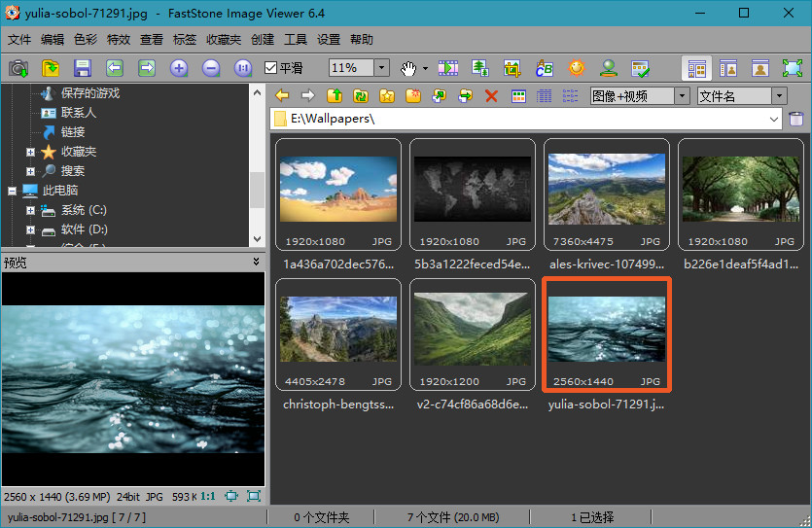The height and width of the screenshot is (528, 812).
Task: Click the camera acquire-image icon
Action: pyautogui.click(x=18, y=68)
